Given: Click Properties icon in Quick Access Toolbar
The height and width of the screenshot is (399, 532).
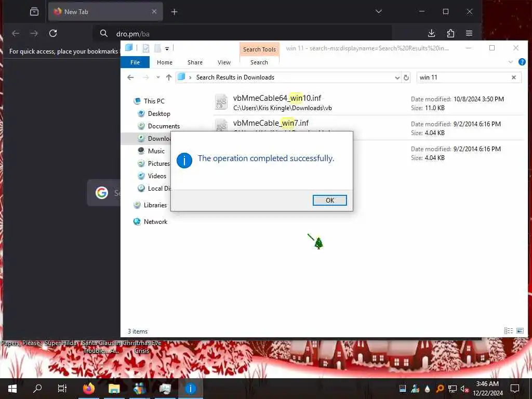Looking at the screenshot, I should [146, 48].
